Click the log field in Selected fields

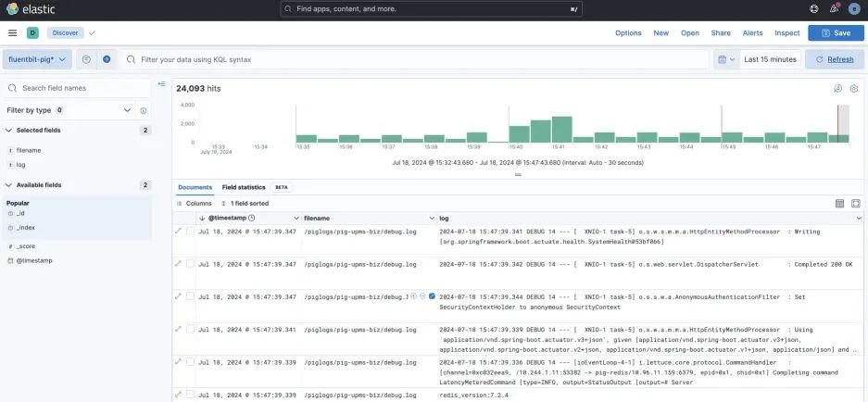(20, 165)
